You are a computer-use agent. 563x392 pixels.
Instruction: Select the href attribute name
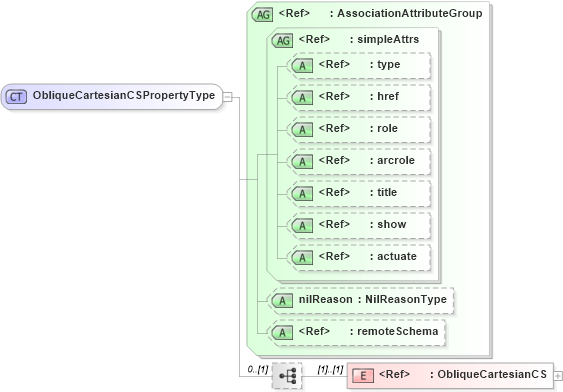[x=388, y=96]
